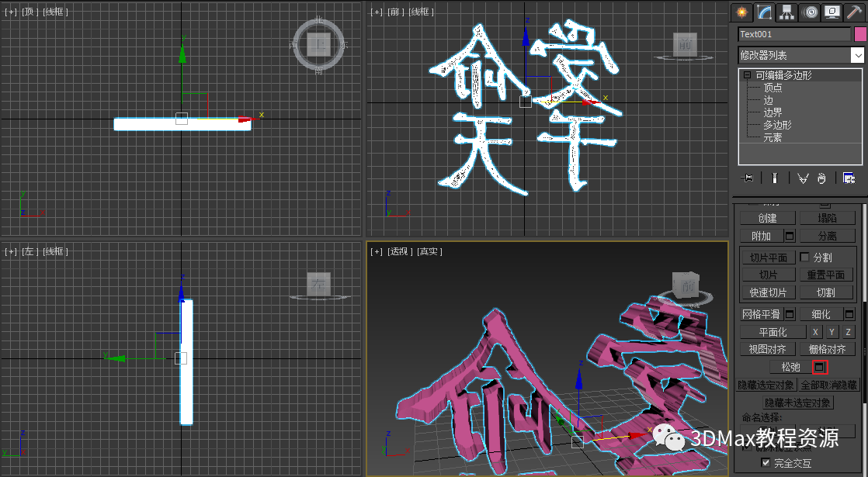Open settings box next to 网格平滑
Viewport: 868px width, 477px height.
click(x=790, y=314)
